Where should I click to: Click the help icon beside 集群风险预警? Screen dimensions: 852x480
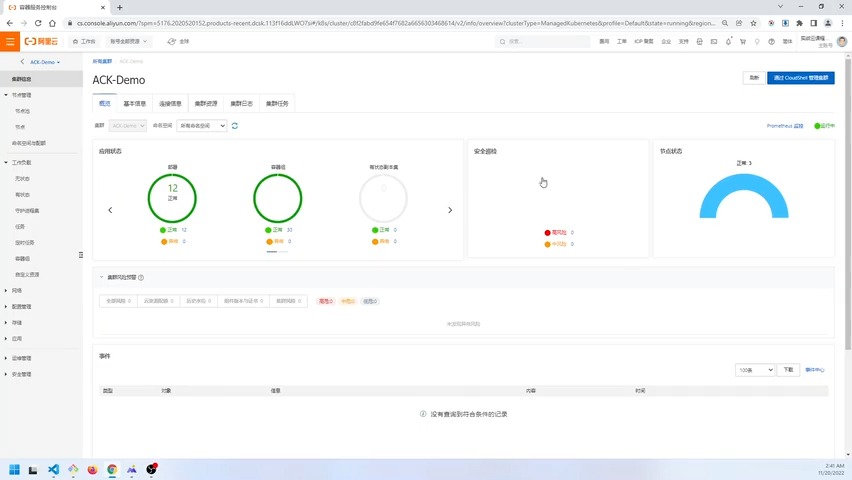141,277
